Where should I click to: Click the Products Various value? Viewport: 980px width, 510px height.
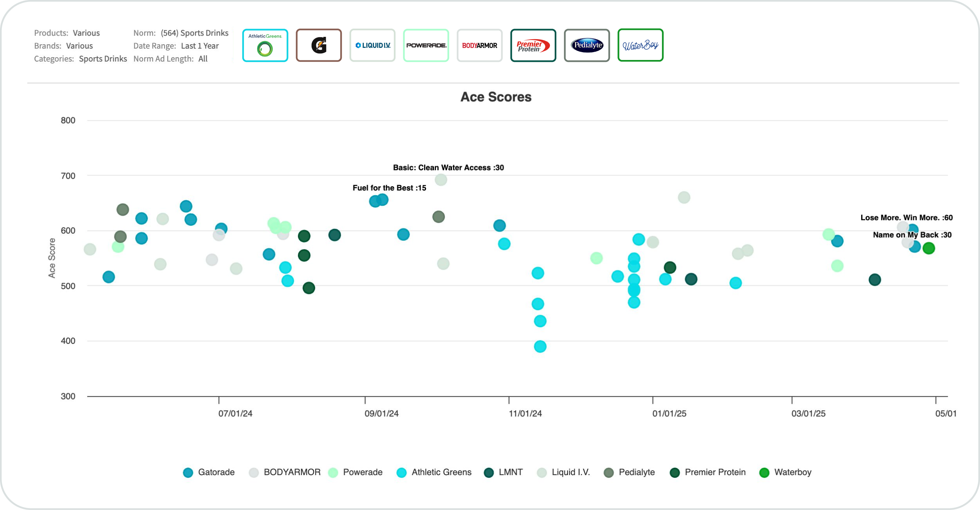click(x=86, y=33)
